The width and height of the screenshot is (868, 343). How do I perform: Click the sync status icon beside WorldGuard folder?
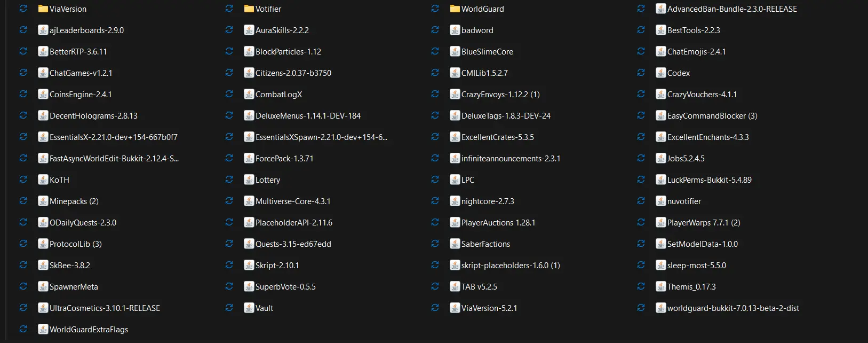click(435, 9)
